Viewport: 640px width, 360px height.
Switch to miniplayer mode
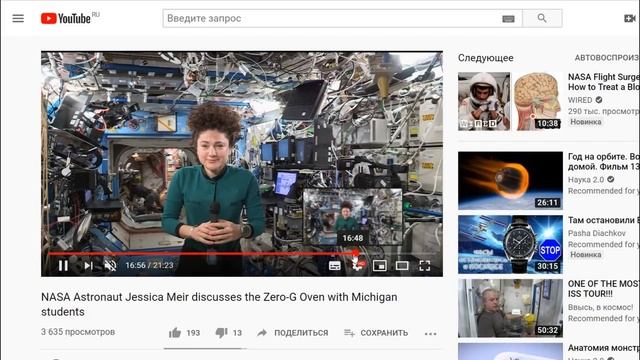[380, 266]
